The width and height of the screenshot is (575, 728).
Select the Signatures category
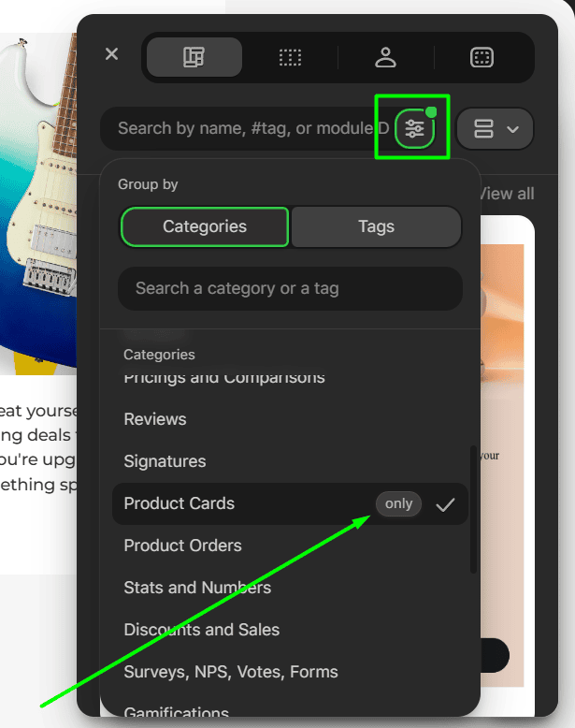165,461
